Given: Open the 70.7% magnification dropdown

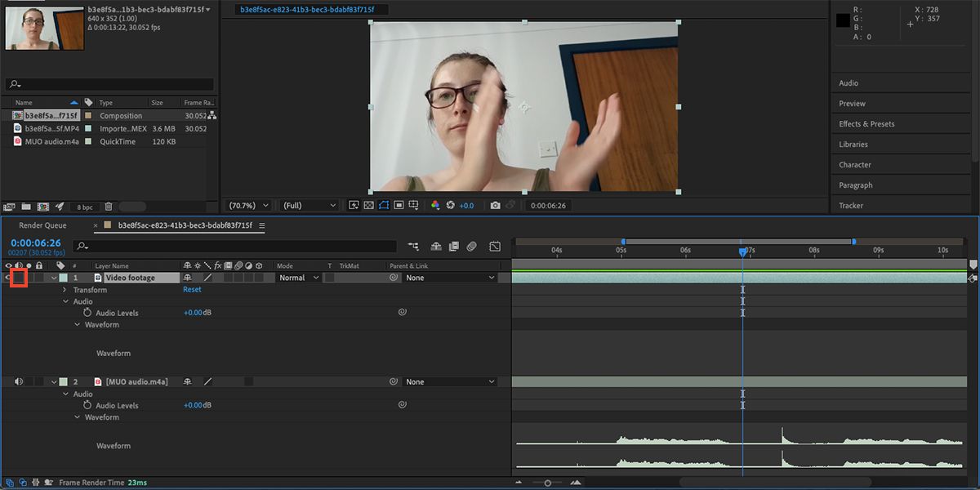Looking at the screenshot, I should click(247, 205).
